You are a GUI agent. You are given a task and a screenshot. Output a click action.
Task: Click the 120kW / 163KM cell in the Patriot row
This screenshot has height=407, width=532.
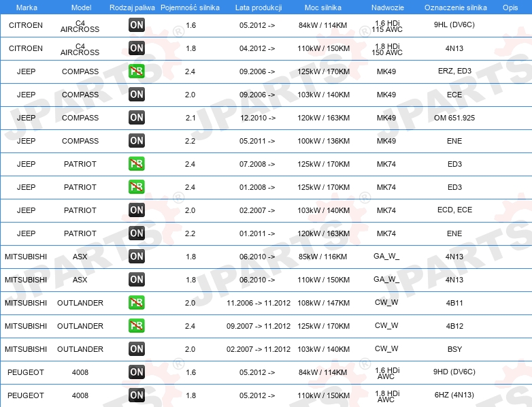[x=324, y=233]
